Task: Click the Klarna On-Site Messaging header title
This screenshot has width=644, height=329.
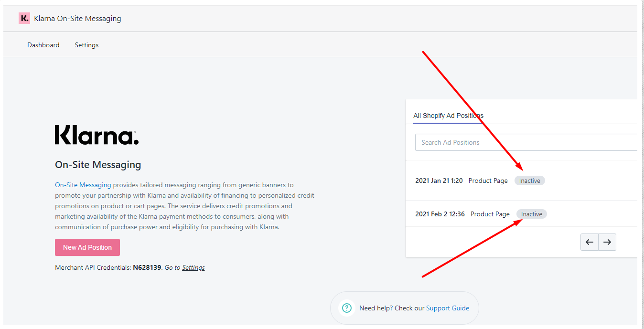Action: point(77,19)
